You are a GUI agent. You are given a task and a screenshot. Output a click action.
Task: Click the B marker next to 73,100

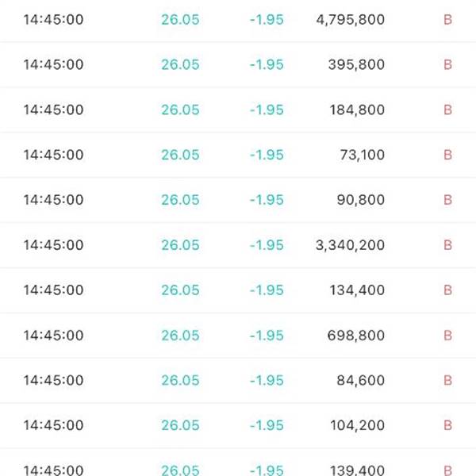(x=447, y=155)
